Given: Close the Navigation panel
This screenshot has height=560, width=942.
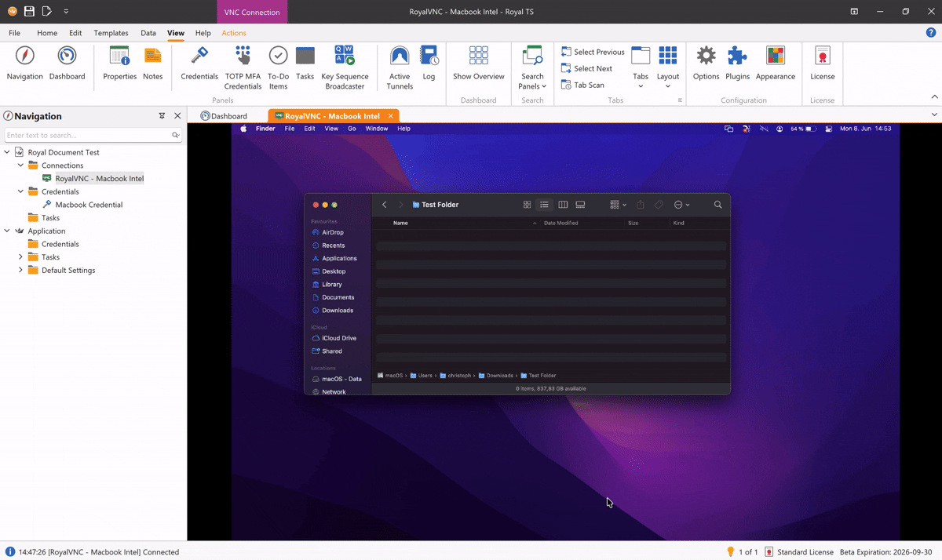Looking at the screenshot, I should (x=177, y=116).
